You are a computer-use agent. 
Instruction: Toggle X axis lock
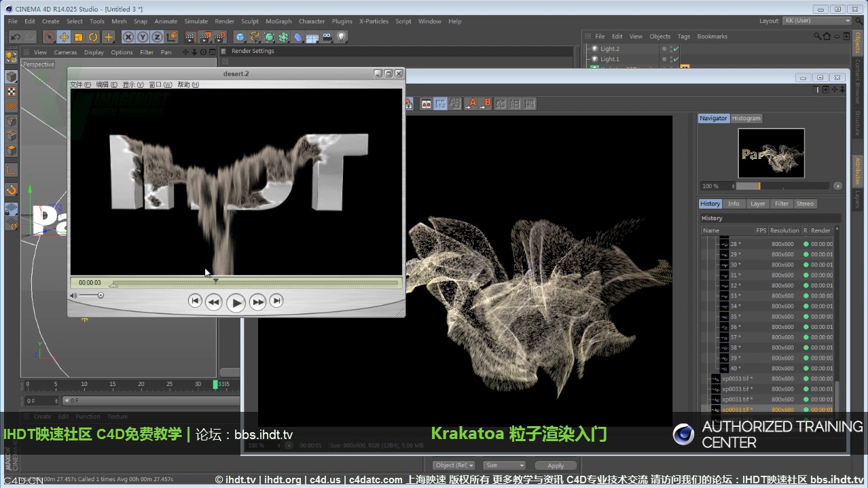(128, 37)
